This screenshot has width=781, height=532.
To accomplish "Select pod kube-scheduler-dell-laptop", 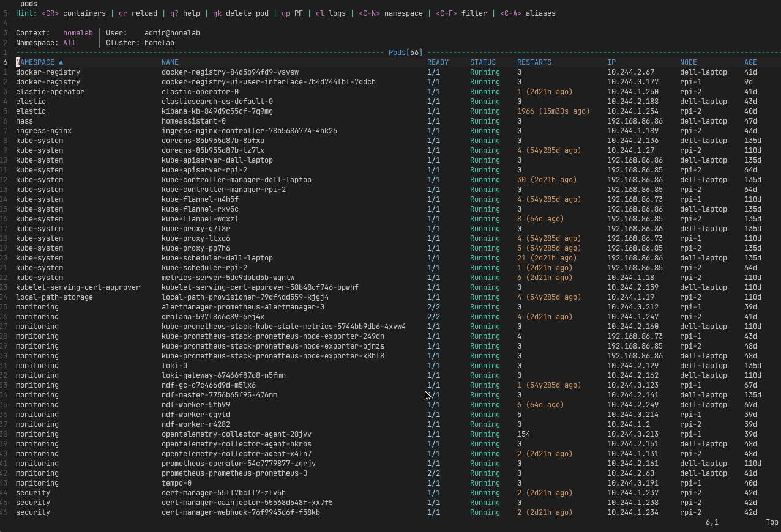I will click(x=217, y=258).
